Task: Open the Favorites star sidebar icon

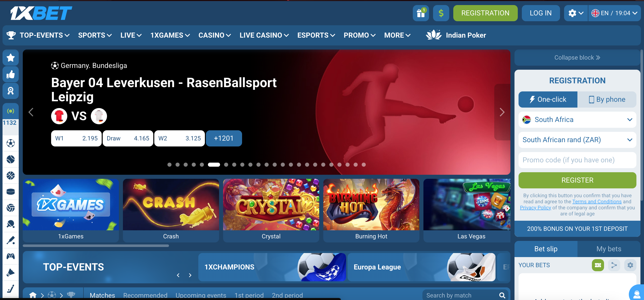Action: [x=11, y=58]
